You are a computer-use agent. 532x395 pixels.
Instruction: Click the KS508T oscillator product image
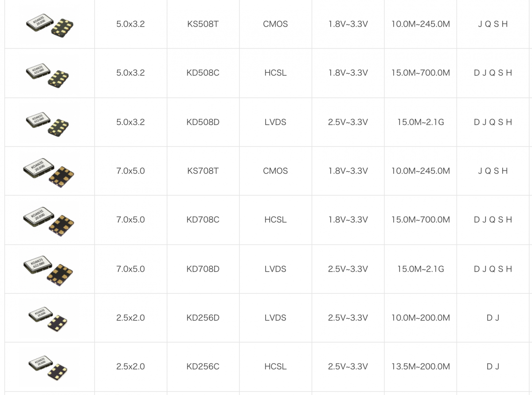pyautogui.click(x=49, y=25)
